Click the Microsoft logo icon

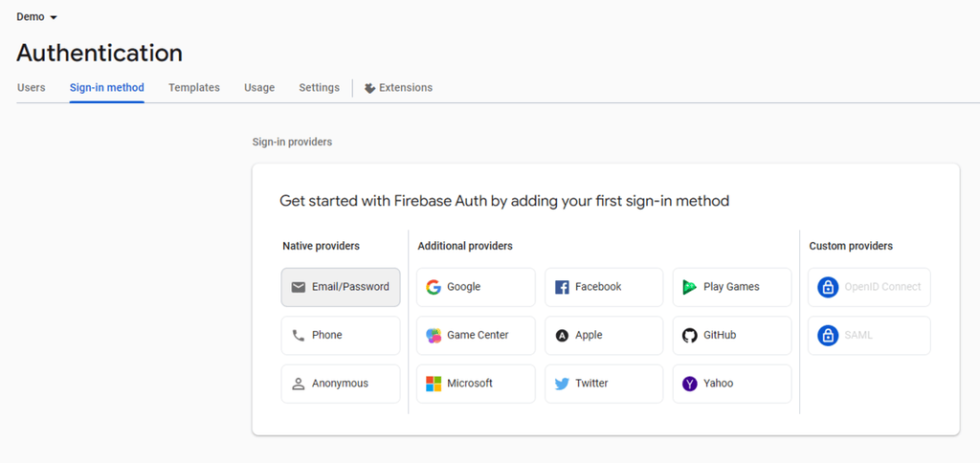click(x=434, y=384)
